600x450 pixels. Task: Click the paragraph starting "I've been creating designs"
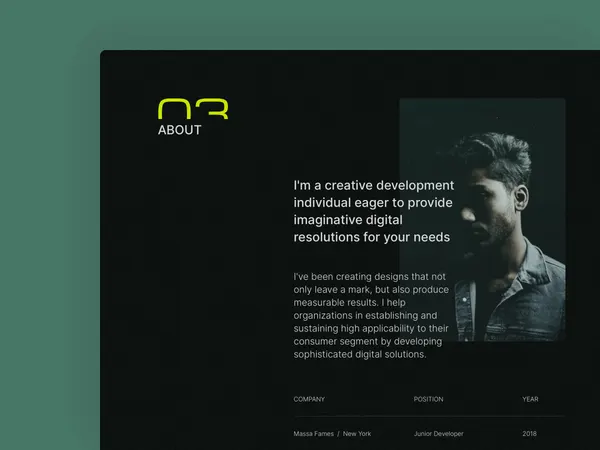(371, 315)
